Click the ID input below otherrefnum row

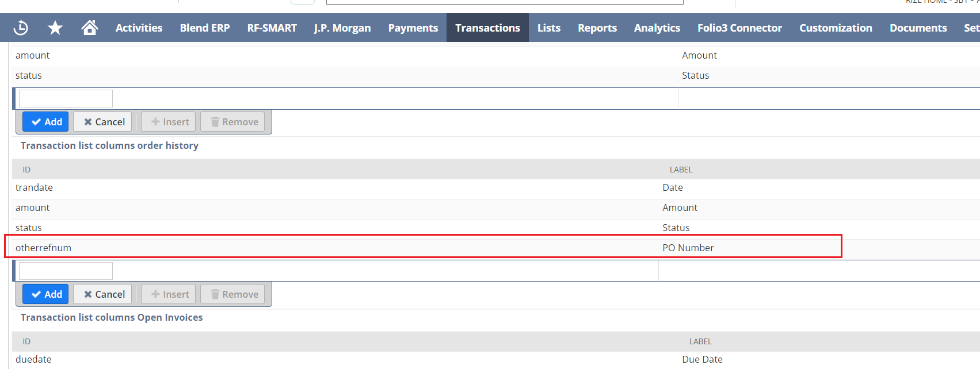[66, 271]
